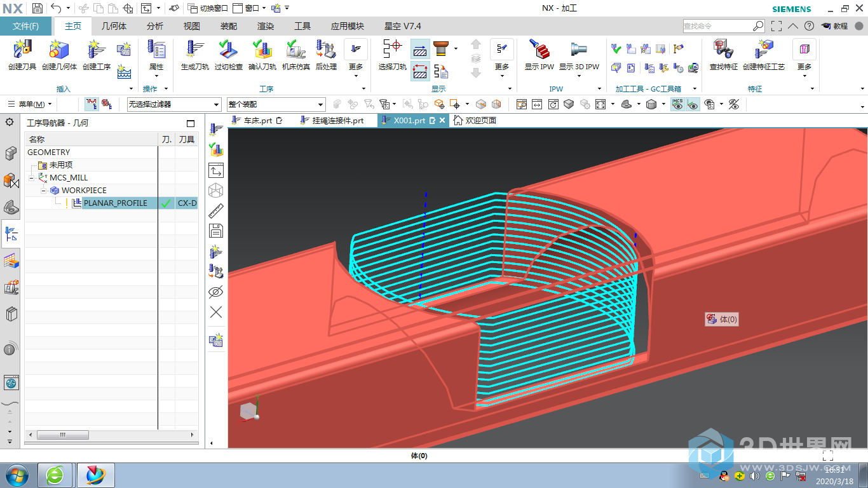
Task: Click the fit view icon in selection bar
Action: (600, 104)
